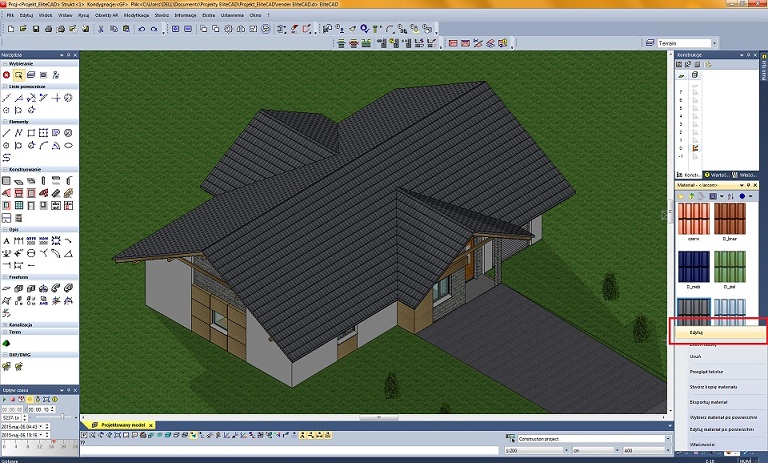Click the Save file icon in toolbar
This screenshot has height=463, width=768.
click(36, 29)
